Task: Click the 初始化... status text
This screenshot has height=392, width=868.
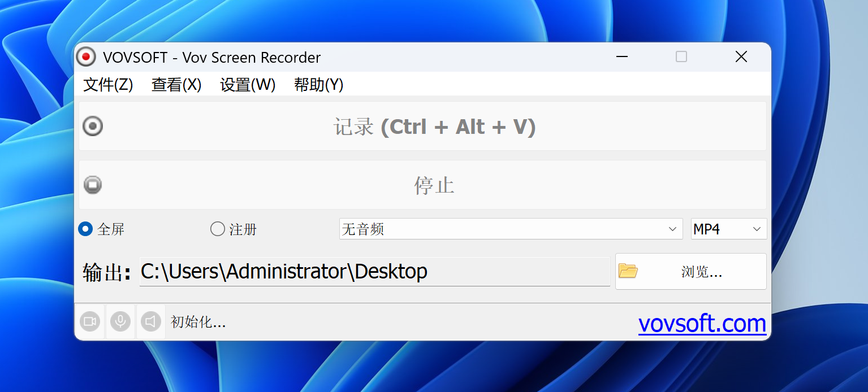Action: (198, 322)
